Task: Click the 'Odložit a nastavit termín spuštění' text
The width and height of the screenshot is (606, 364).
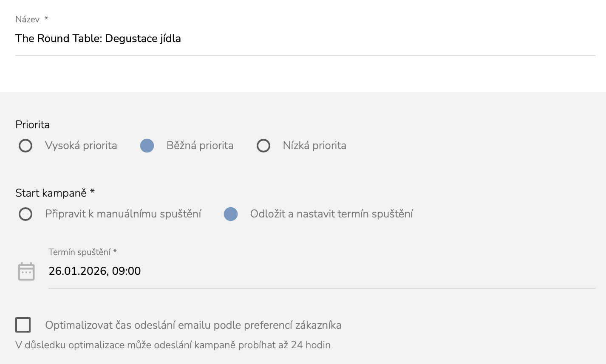Action: click(331, 214)
